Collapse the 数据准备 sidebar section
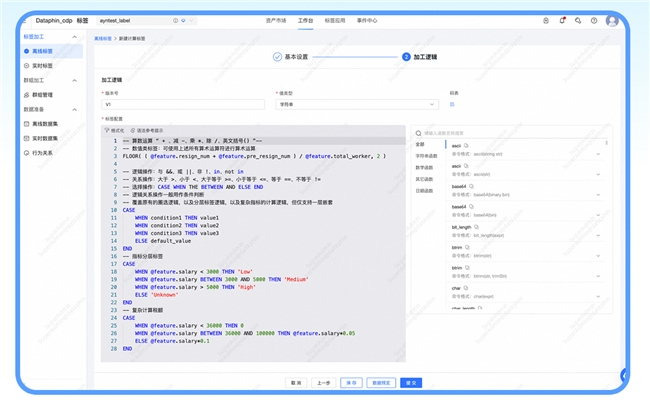This screenshot has width=650, height=408. click(x=78, y=109)
